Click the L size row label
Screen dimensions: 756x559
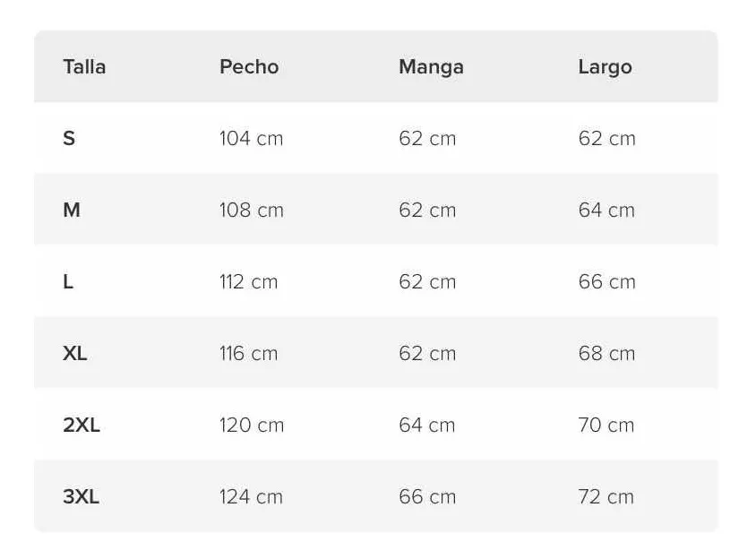click(x=68, y=281)
